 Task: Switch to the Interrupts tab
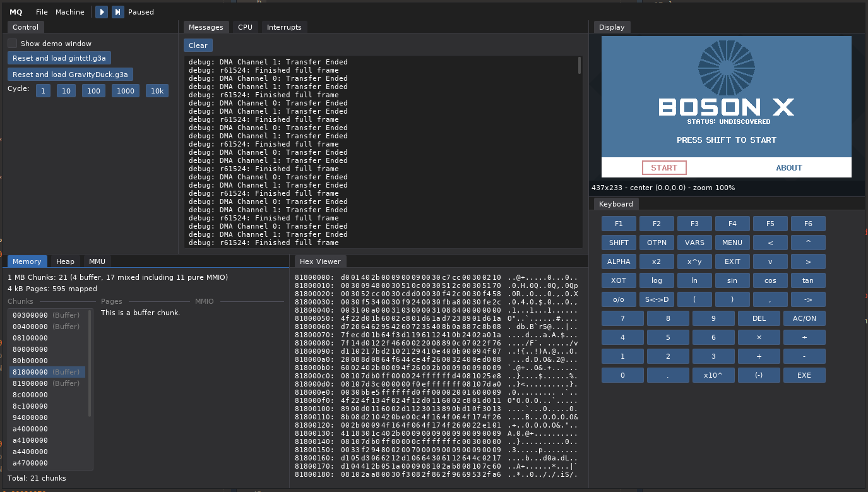pos(284,27)
